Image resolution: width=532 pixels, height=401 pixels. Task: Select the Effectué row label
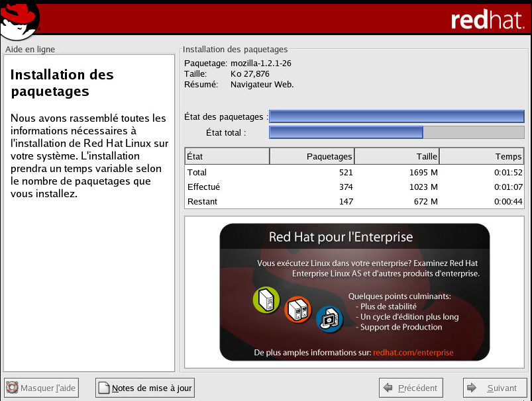point(203,187)
